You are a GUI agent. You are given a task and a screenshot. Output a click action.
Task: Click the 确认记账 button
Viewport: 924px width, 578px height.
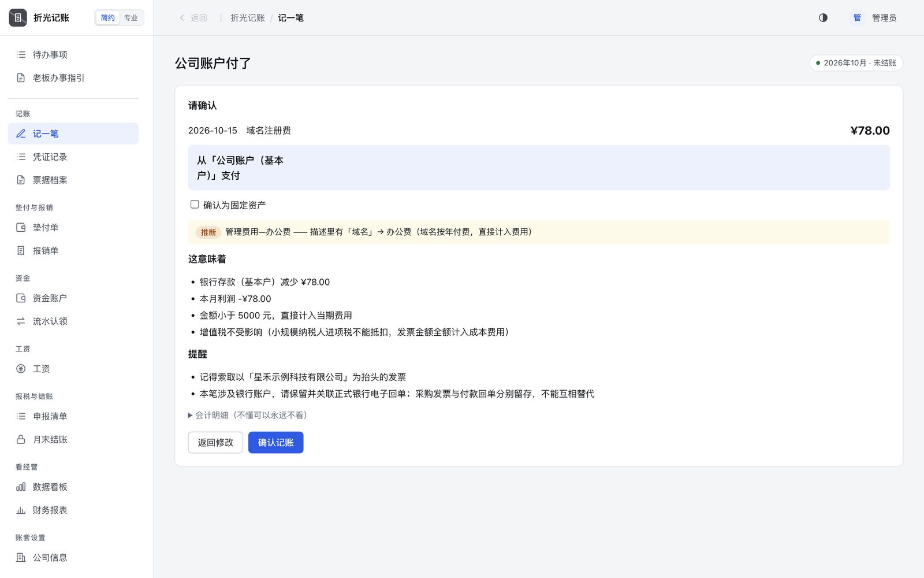275,443
